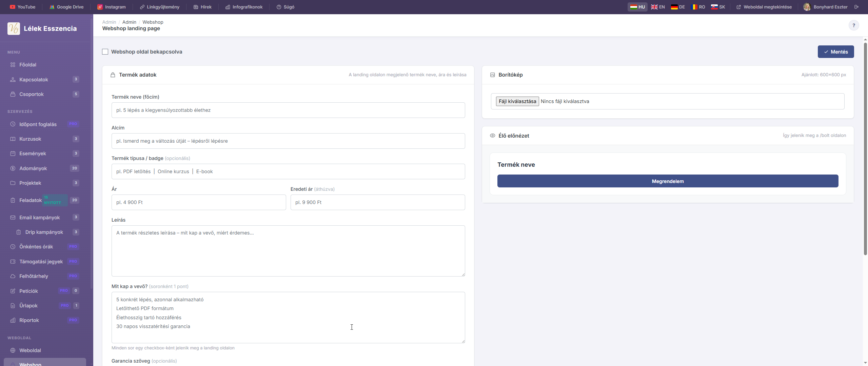Open Űrlapok forms icon
This screenshot has height=366, width=868.
[x=13, y=306]
